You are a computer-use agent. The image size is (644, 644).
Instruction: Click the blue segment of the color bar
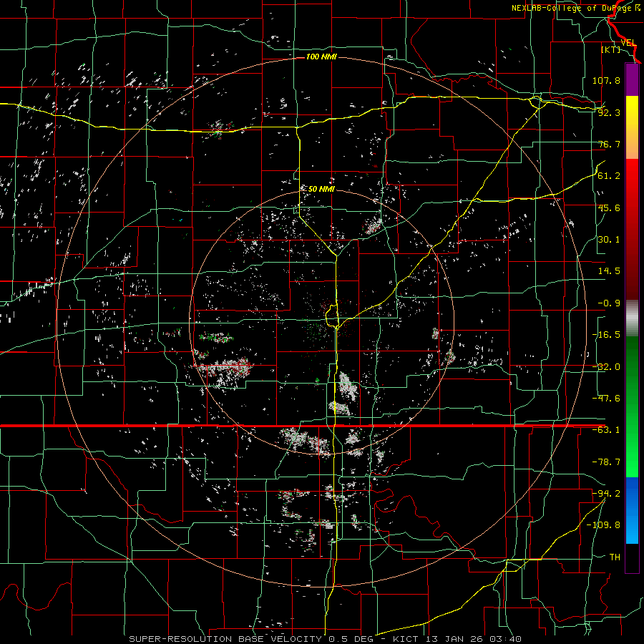coord(632,510)
